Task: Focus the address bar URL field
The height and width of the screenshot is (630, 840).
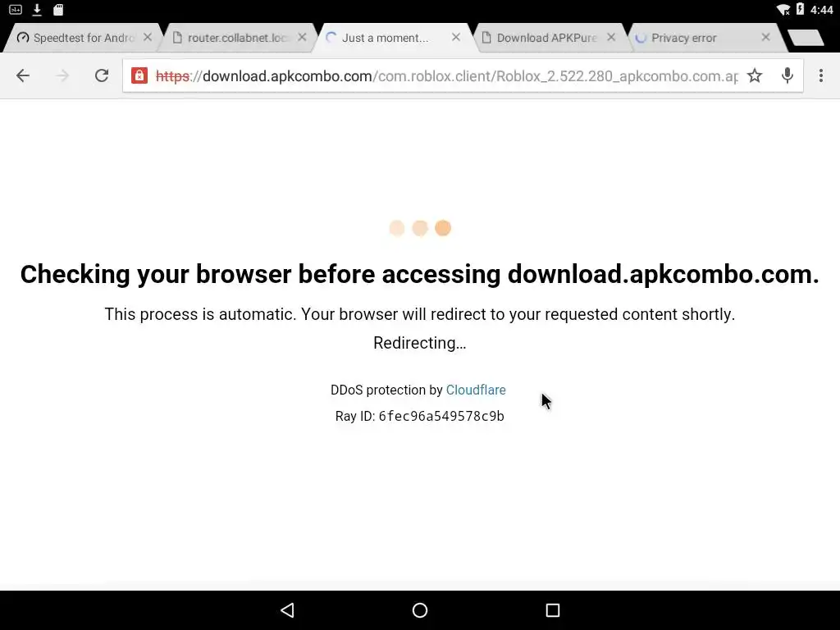Action: tap(446, 76)
